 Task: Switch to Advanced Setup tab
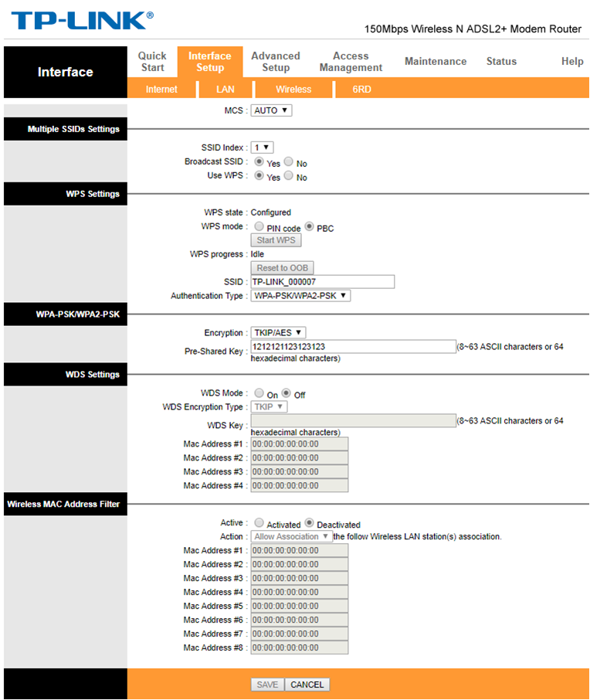click(275, 62)
